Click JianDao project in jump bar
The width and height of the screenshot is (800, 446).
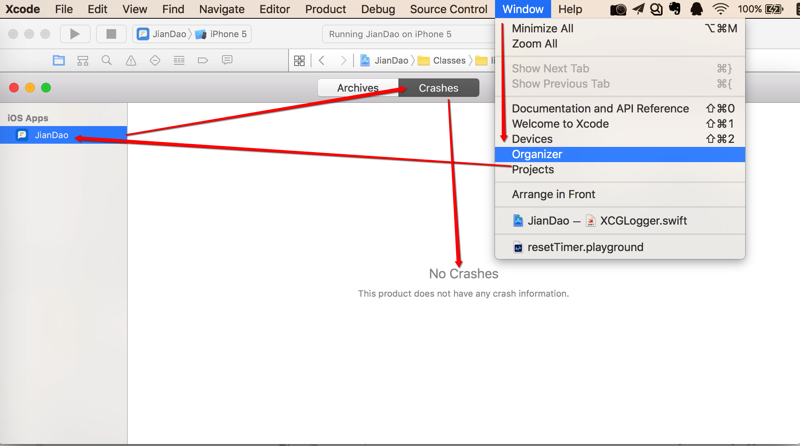pos(384,61)
